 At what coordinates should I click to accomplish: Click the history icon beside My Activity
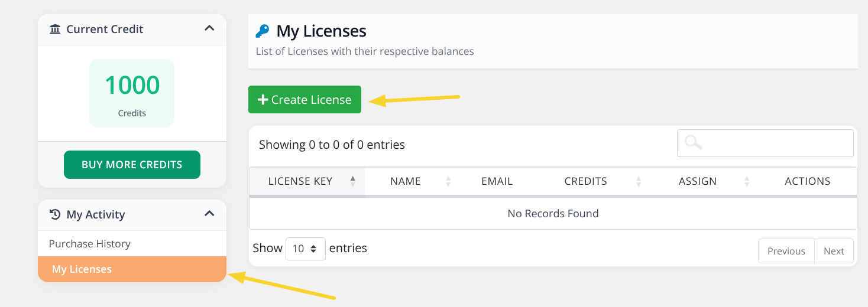pos(55,214)
